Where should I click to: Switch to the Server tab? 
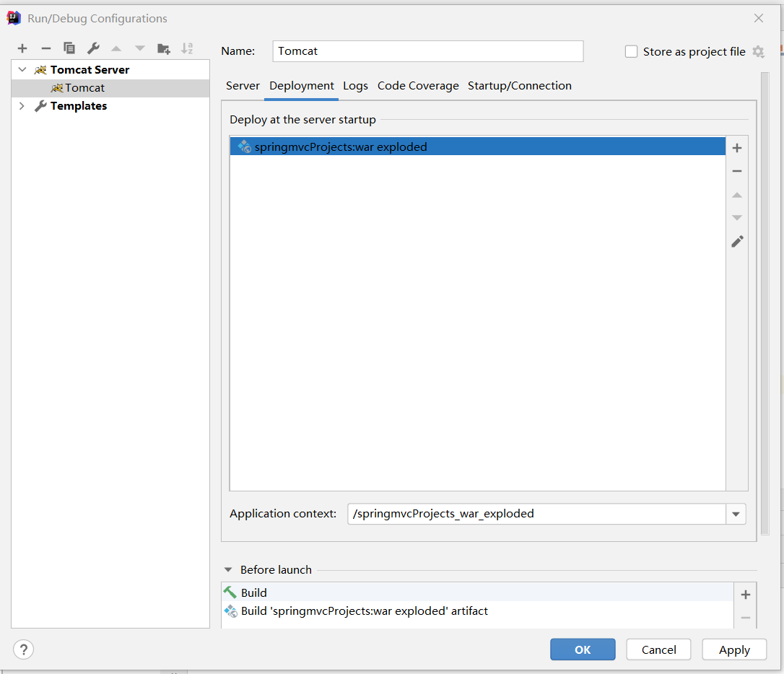point(243,86)
